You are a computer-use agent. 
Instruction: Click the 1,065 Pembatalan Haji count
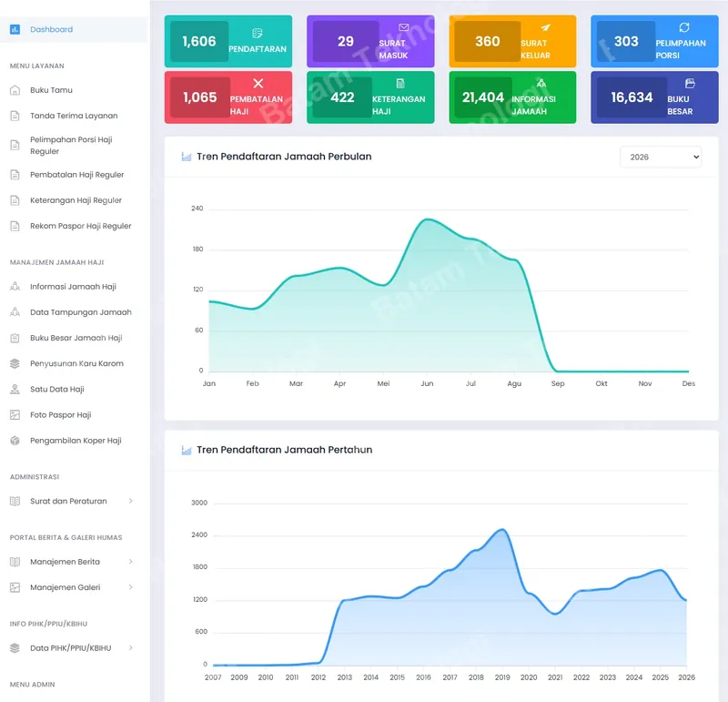tap(199, 97)
